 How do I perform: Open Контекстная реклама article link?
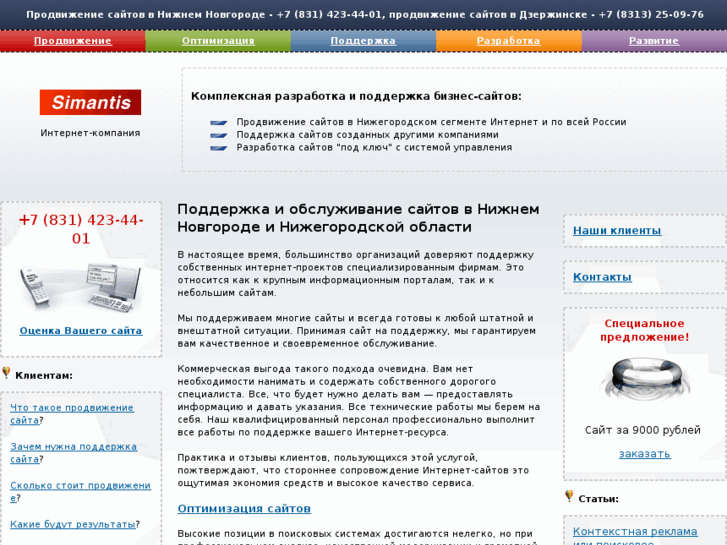pyautogui.click(x=635, y=536)
